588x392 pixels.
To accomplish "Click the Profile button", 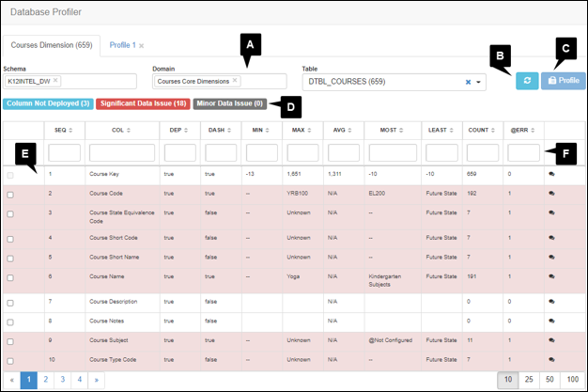I will pyautogui.click(x=564, y=81).
